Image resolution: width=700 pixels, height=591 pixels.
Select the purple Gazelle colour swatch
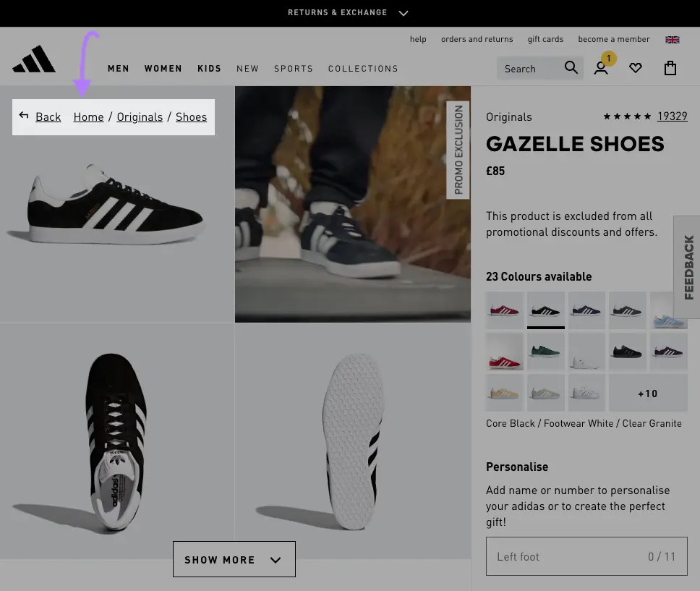668,352
